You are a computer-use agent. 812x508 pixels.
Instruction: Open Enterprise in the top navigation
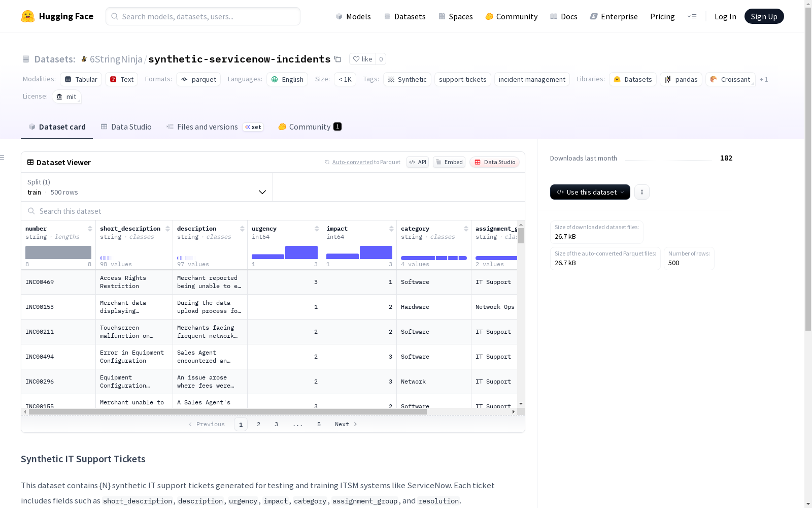click(614, 16)
